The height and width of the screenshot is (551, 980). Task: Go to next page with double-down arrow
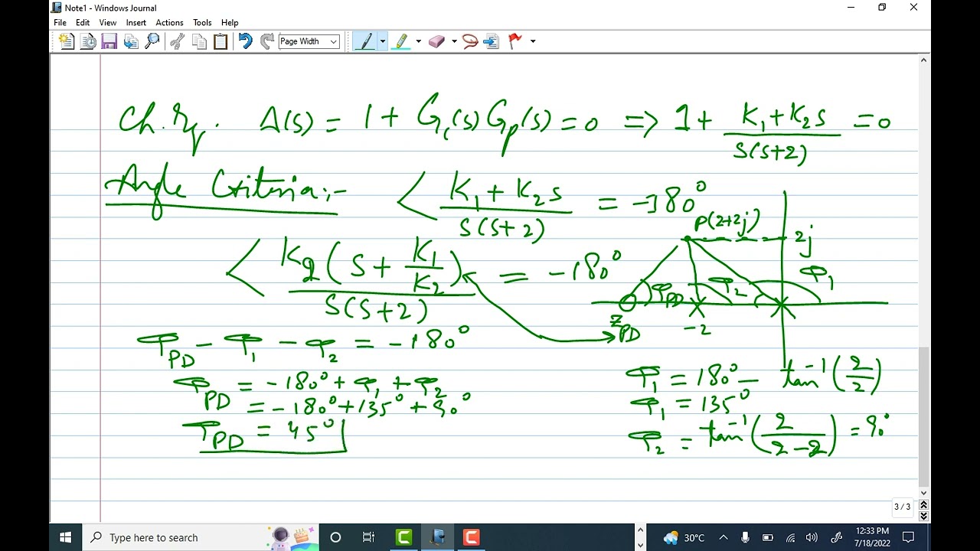click(924, 516)
